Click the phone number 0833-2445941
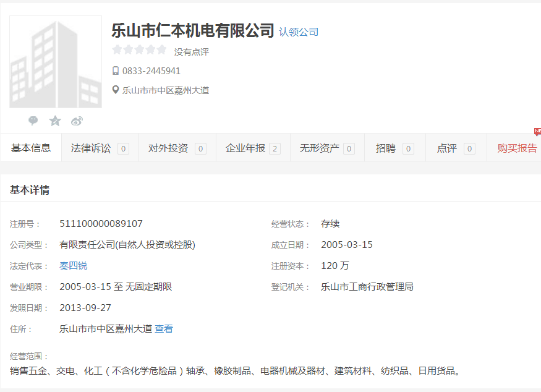The height and width of the screenshot is (392, 541). (x=151, y=71)
